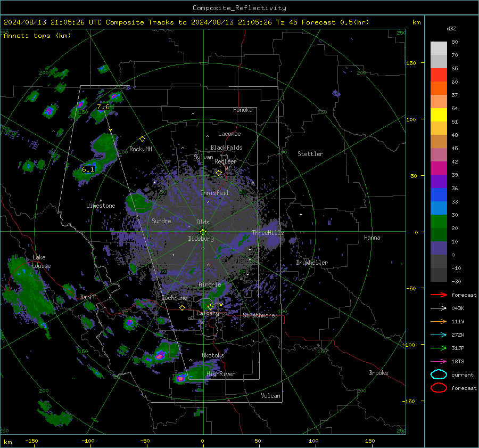
Task: Click the Stettler city label
Action: pos(310,154)
